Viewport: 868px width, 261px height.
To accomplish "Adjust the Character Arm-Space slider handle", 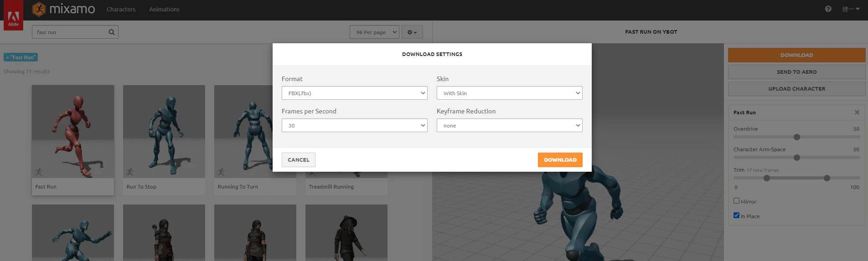I will point(797,158).
